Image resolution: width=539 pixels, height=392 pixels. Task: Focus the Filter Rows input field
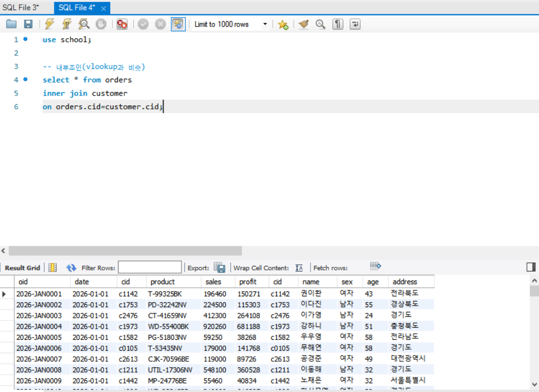coord(150,267)
